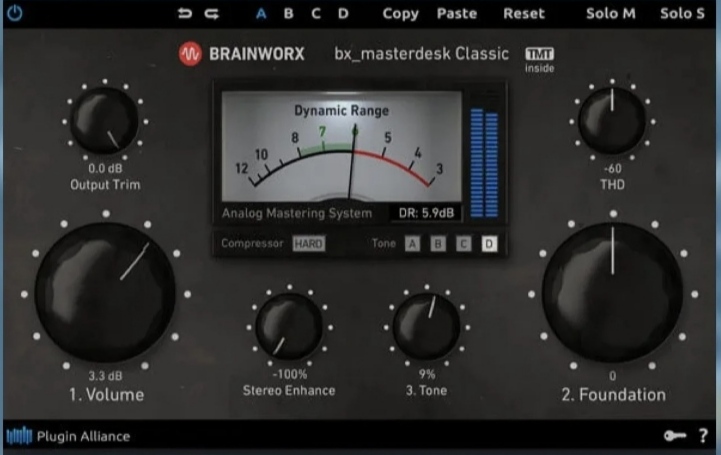Toggle the plugin power bypass icon
The width and height of the screenshot is (721, 455).
(x=14, y=13)
